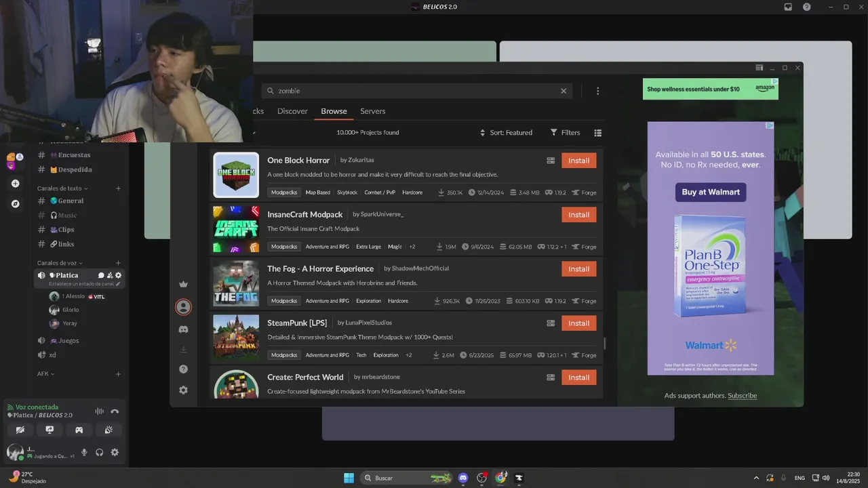Switch to the Discover tab

(292, 111)
